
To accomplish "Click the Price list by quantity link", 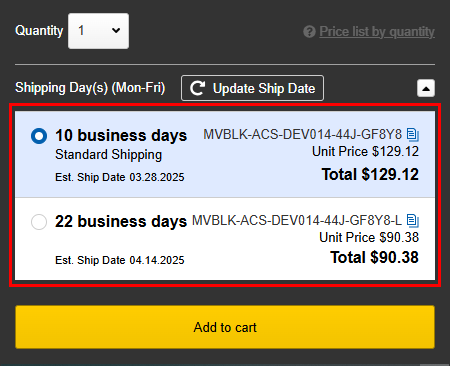I will point(377,32).
